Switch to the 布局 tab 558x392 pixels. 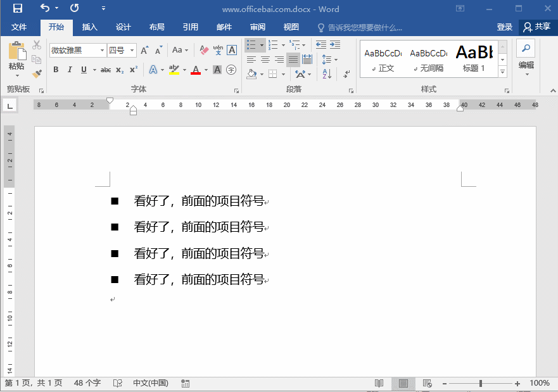click(x=156, y=27)
